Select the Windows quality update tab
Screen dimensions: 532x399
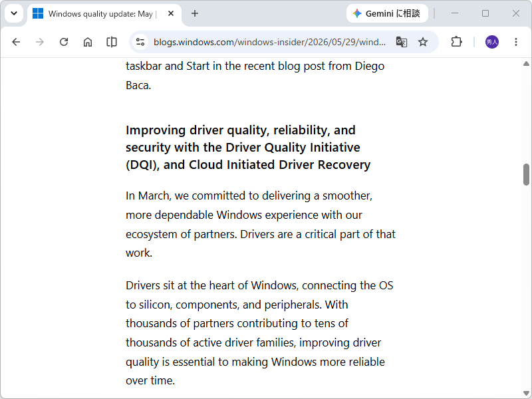104,14
